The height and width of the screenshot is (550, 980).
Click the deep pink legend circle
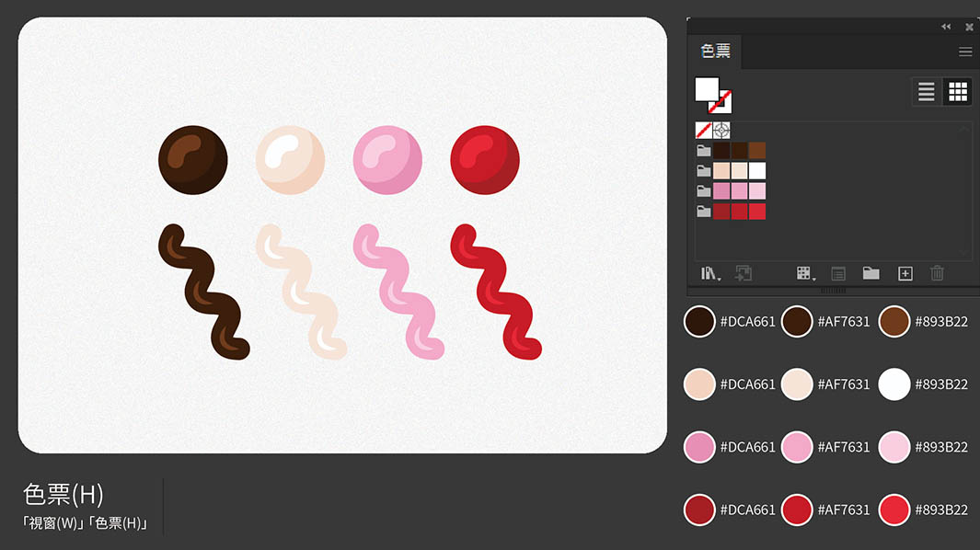coord(699,447)
